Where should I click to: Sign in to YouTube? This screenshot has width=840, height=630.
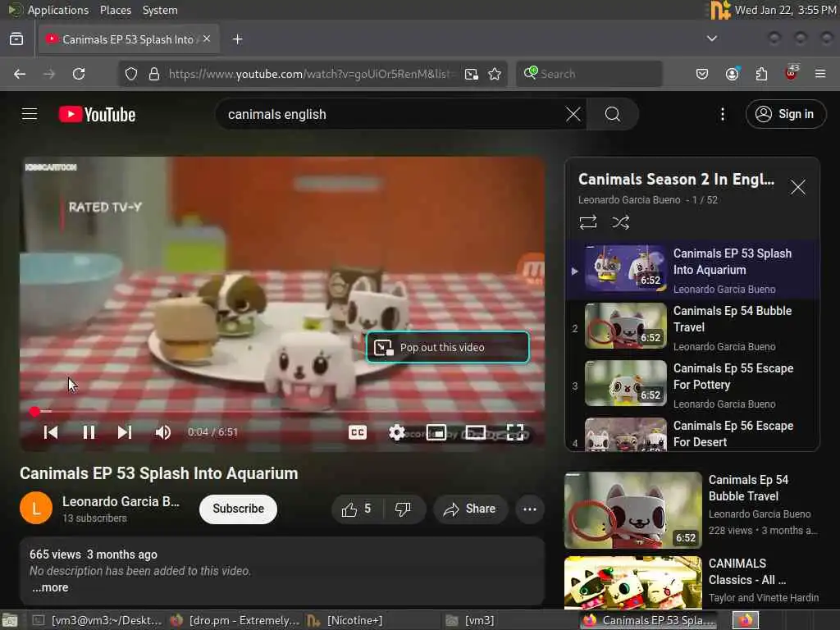click(x=785, y=114)
